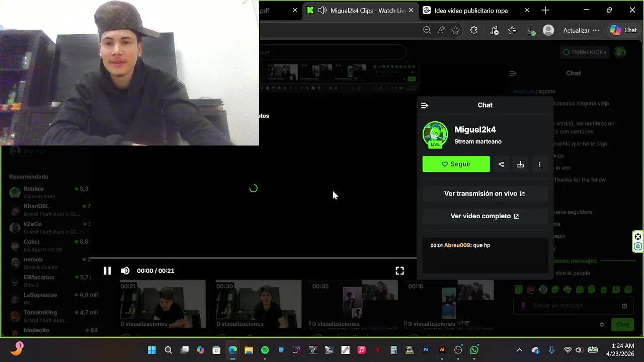Image resolution: width=644 pixels, height=362 pixels.
Task: Click the green Chat send button
Action: point(622,324)
